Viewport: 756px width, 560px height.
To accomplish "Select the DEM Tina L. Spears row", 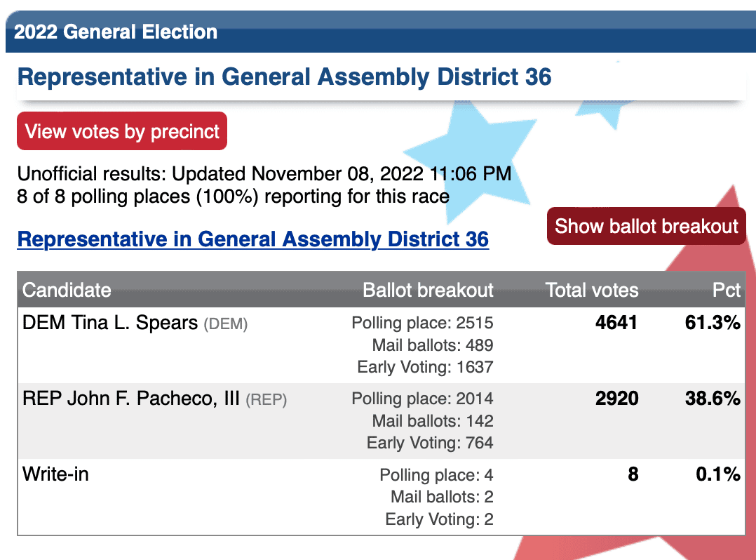I will (x=381, y=345).
